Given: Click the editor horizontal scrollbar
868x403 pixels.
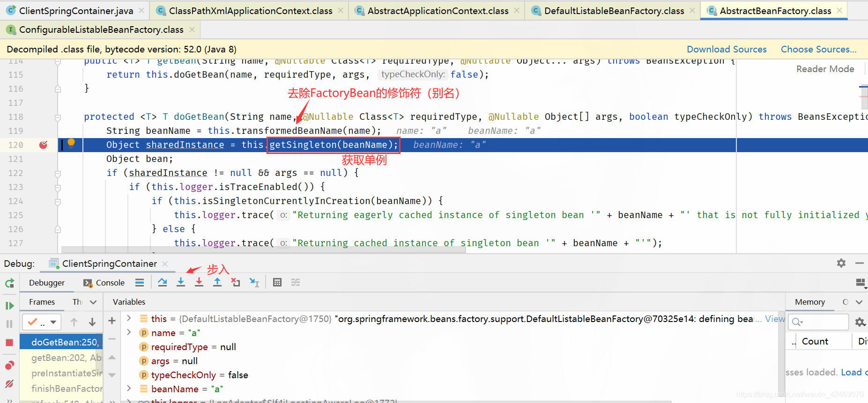Looking at the screenshot, I should [263, 250].
